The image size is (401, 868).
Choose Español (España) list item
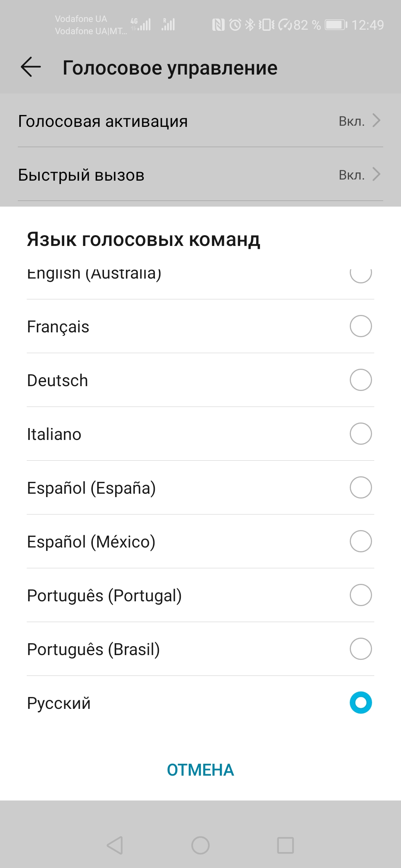(200, 487)
